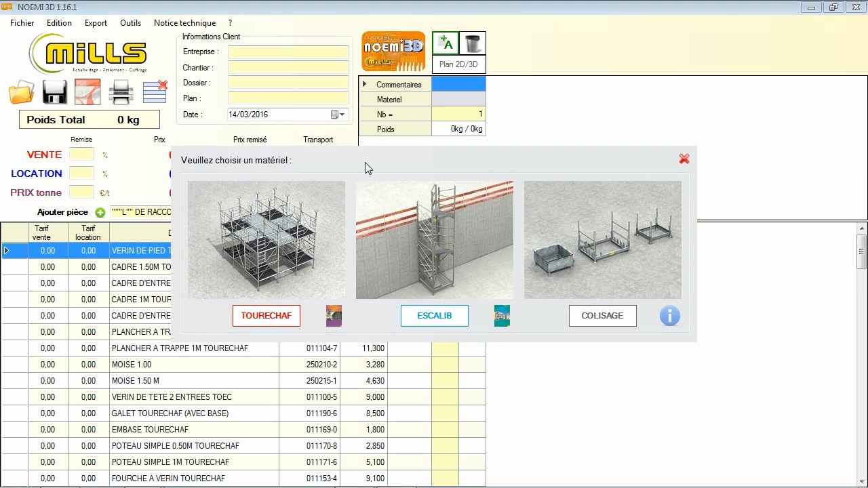This screenshot has height=488, width=868.
Task: Click the Plan 2D/3D button
Action: 459,64
